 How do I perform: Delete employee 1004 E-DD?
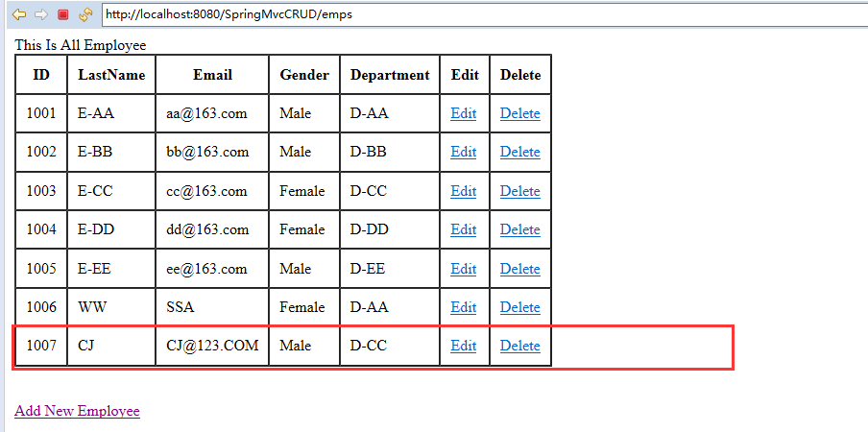point(519,229)
